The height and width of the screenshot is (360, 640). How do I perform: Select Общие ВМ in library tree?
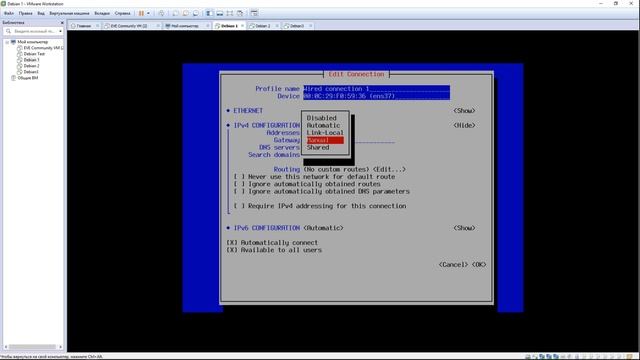tap(28, 78)
